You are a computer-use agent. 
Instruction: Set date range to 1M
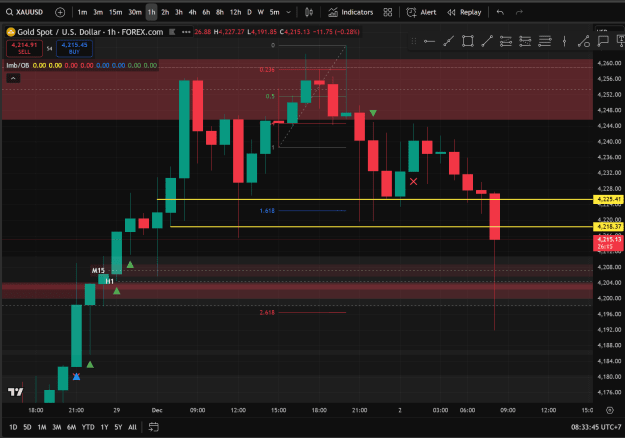tap(42, 427)
